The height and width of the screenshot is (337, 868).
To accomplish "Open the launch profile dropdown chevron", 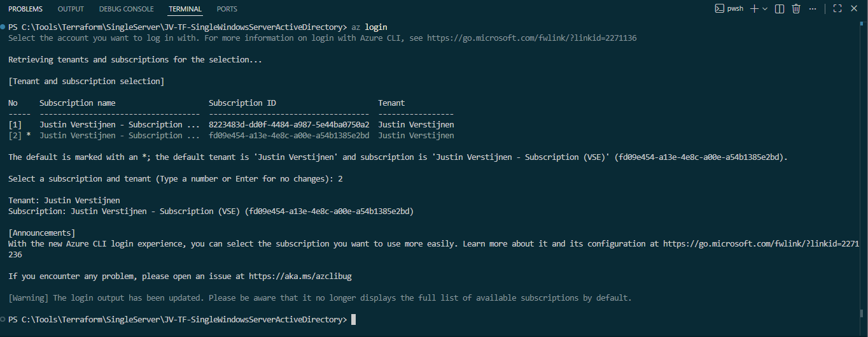I will (765, 9).
